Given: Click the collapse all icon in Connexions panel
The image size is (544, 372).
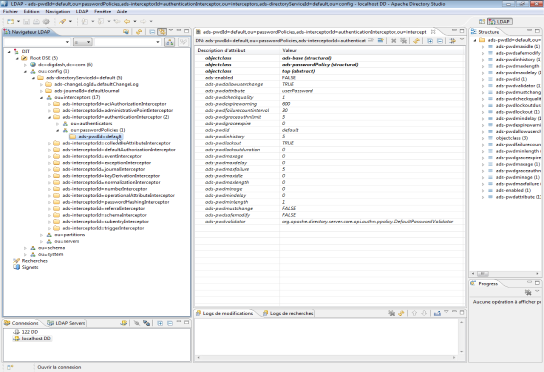Looking at the screenshot, I should point(170,323).
